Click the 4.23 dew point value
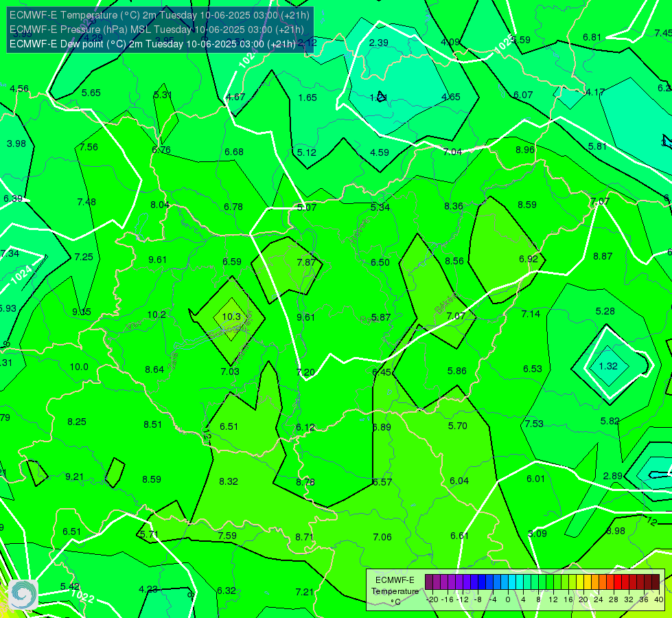The height and width of the screenshot is (618, 672). pyautogui.click(x=148, y=589)
